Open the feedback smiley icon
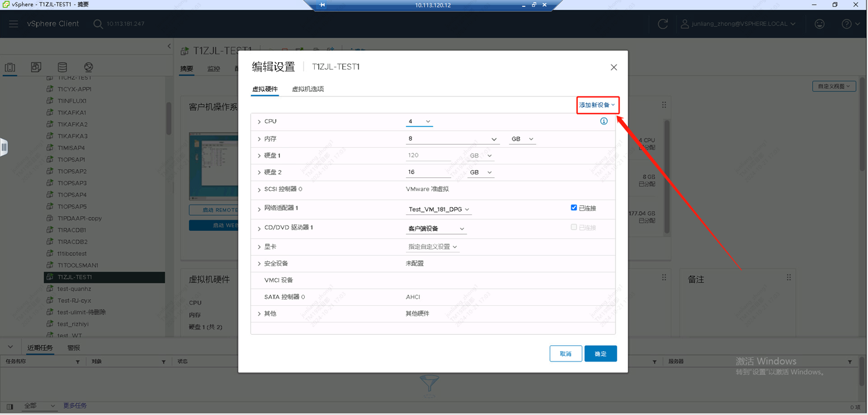 [820, 24]
